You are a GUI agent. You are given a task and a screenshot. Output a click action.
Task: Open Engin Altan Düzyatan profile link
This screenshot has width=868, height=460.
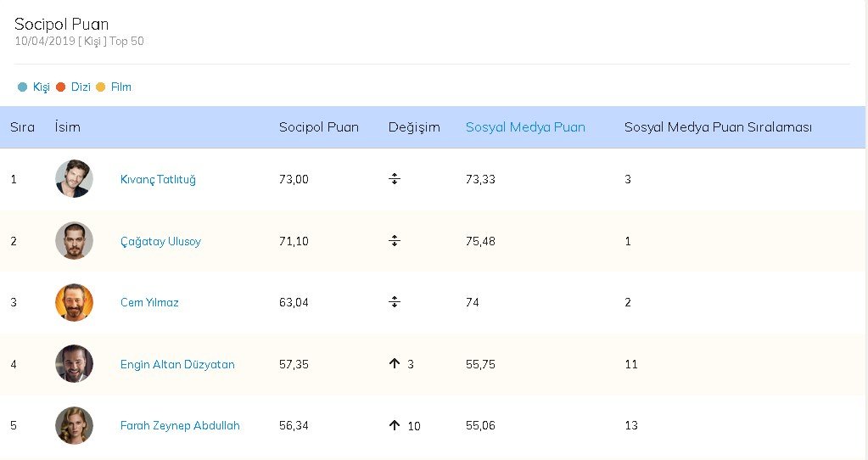pyautogui.click(x=177, y=364)
